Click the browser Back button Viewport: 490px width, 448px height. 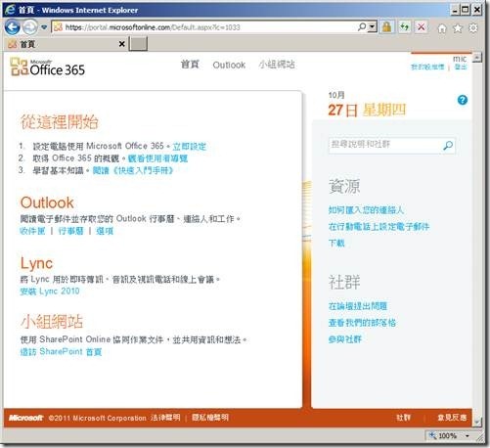coord(13,27)
